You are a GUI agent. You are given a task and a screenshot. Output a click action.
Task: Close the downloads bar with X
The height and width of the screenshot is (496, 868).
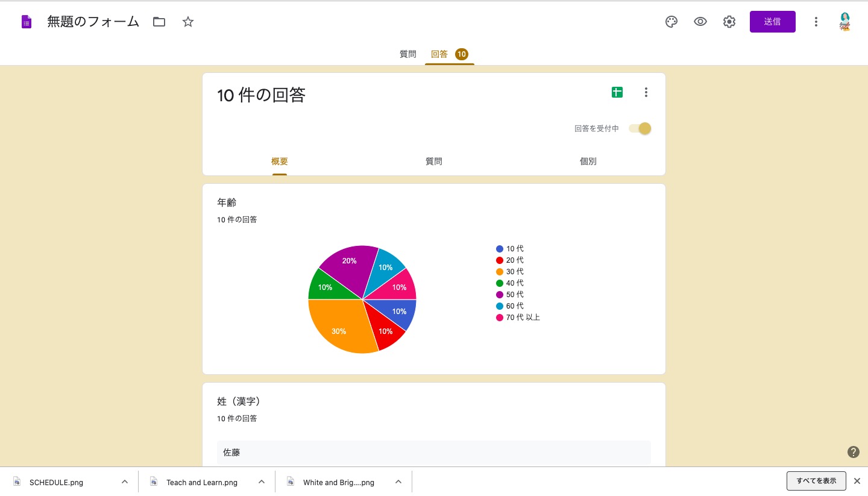click(857, 481)
